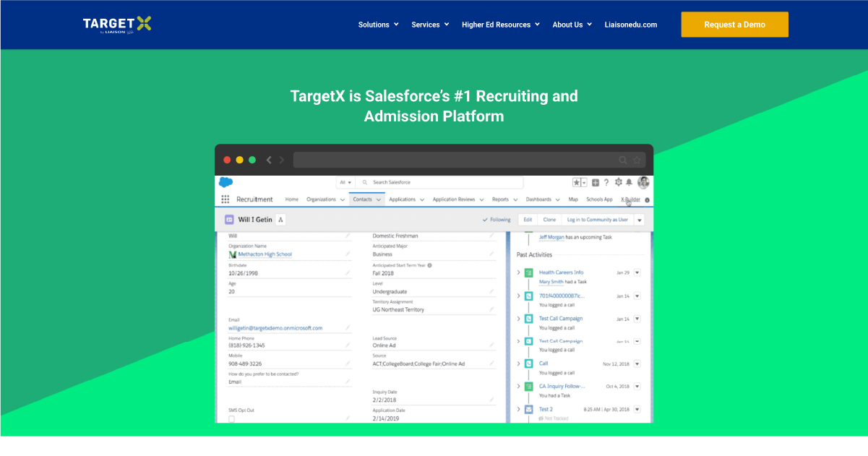
Task: Edit the Birthdate field pencil
Action: click(348, 273)
